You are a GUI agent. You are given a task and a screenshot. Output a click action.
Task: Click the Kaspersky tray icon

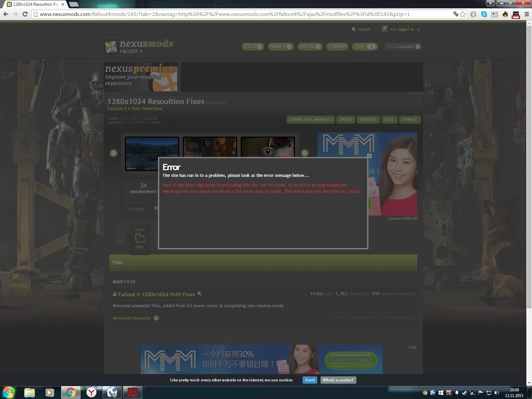(449, 393)
